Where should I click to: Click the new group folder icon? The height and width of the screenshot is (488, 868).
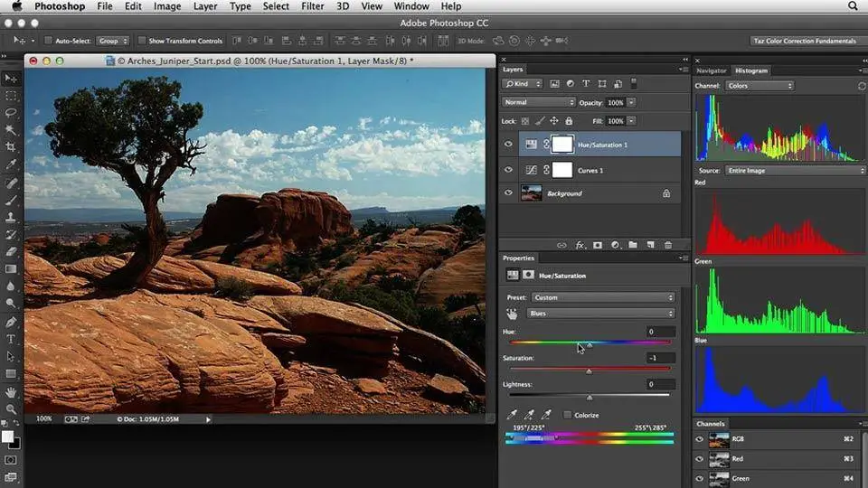point(633,245)
